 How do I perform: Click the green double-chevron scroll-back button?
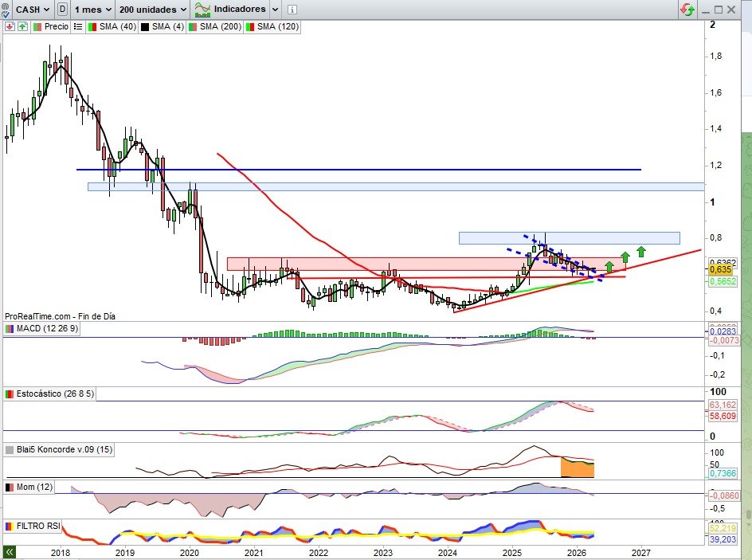coord(9,552)
